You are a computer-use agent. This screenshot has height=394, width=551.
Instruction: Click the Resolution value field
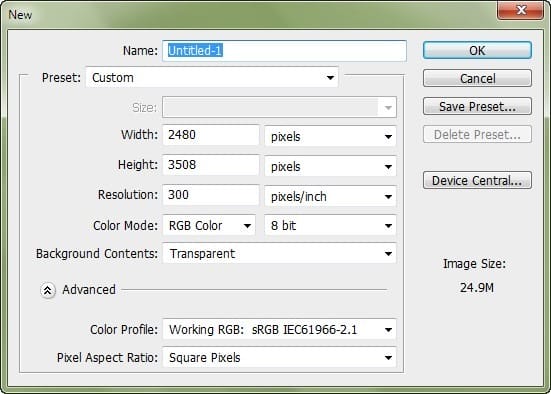pos(211,195)
